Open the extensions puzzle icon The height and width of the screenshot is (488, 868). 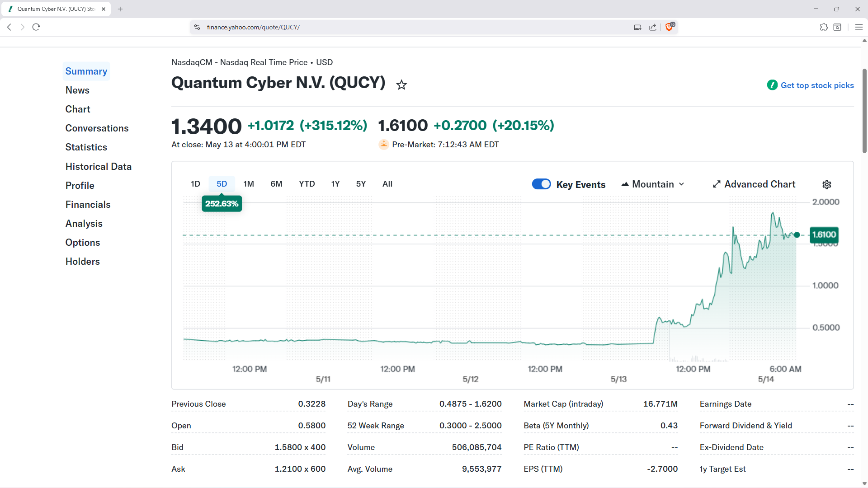pos(824,27)
